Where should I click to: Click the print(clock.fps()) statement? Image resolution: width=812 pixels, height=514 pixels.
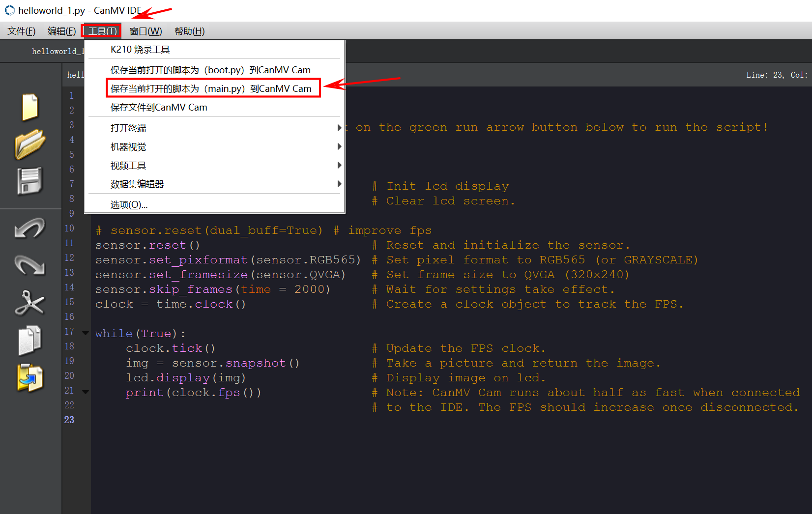[193, 393]
